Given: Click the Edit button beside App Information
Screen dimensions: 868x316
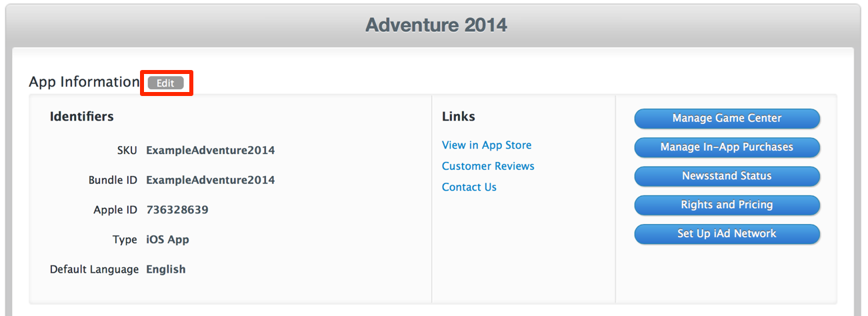Looking at the screenshot, I should click(165, 83).
